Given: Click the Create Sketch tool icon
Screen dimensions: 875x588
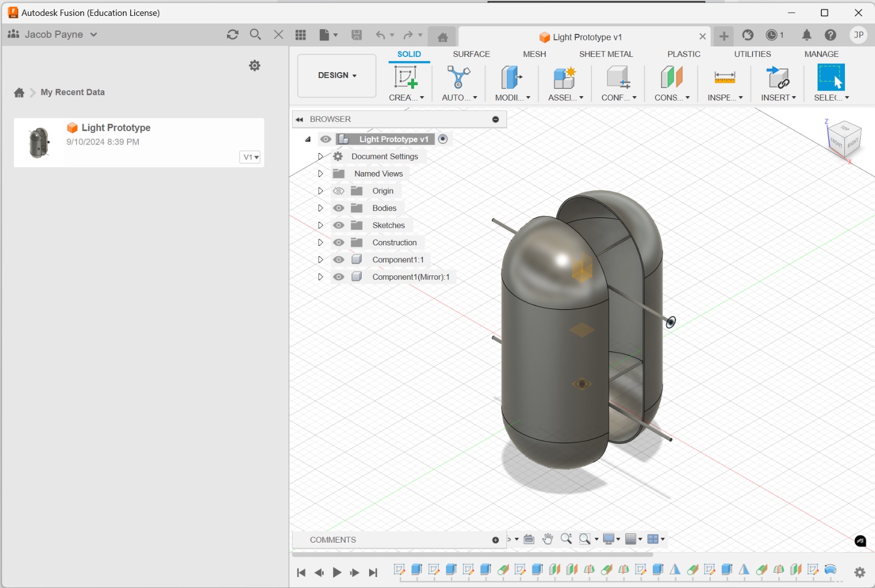Looking at the screenshot, I should point(405,78).
